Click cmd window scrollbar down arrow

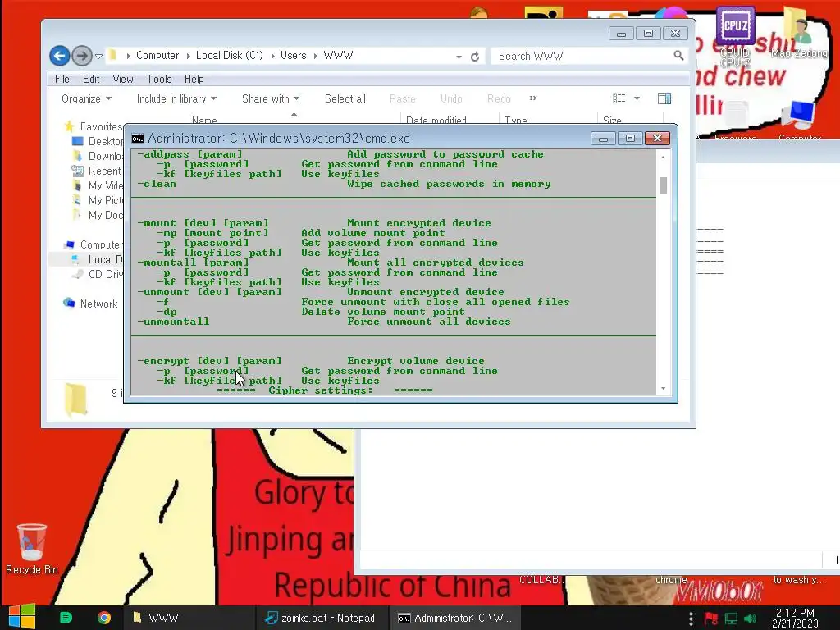point(663,388)
